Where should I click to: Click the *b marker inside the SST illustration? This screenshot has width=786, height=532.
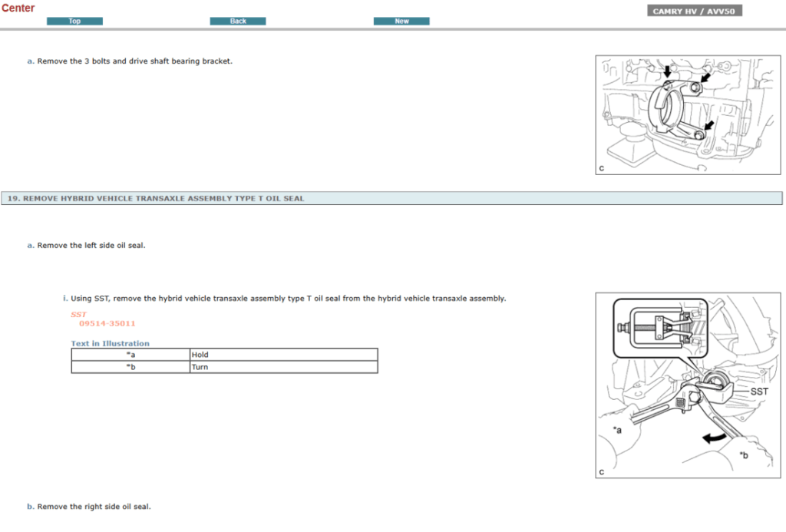pos(744,453)
